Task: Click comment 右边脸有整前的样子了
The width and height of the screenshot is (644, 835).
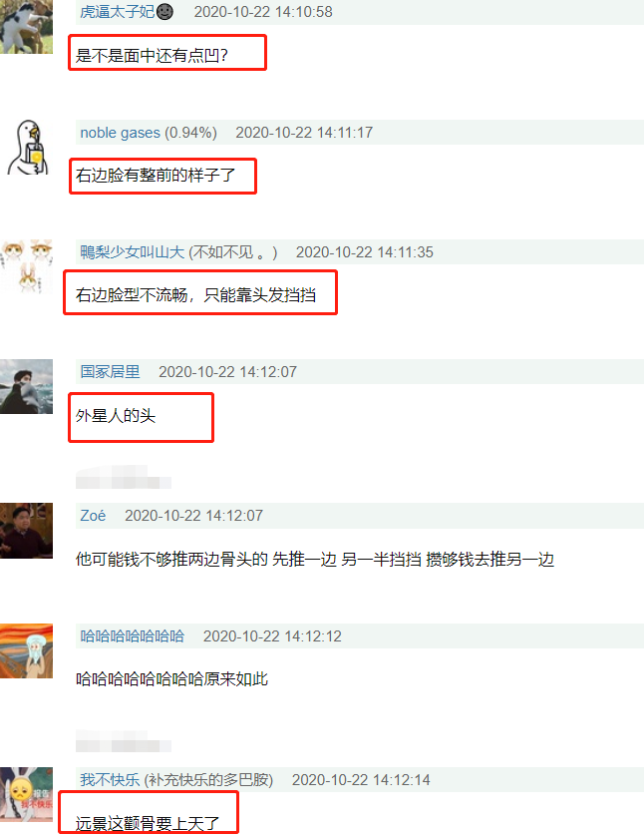Action: click(156, 176)
